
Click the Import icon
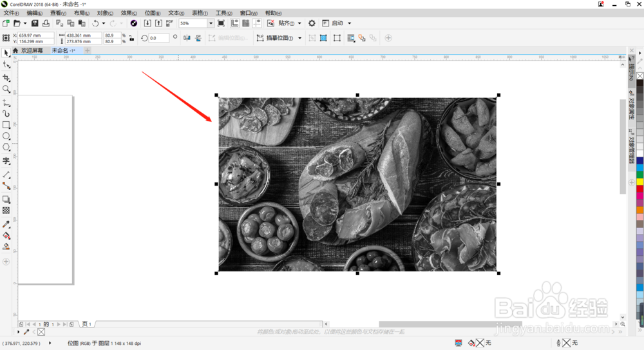point(147,23)
